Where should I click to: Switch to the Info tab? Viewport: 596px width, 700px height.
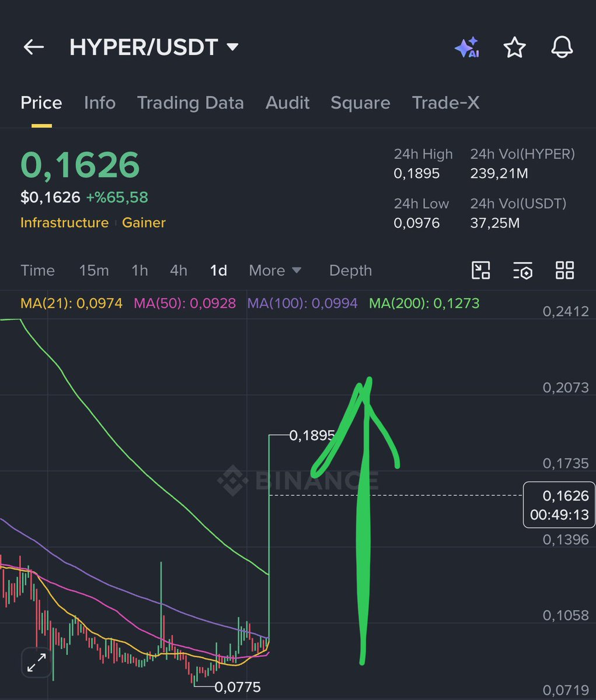[x=100, y=103]
